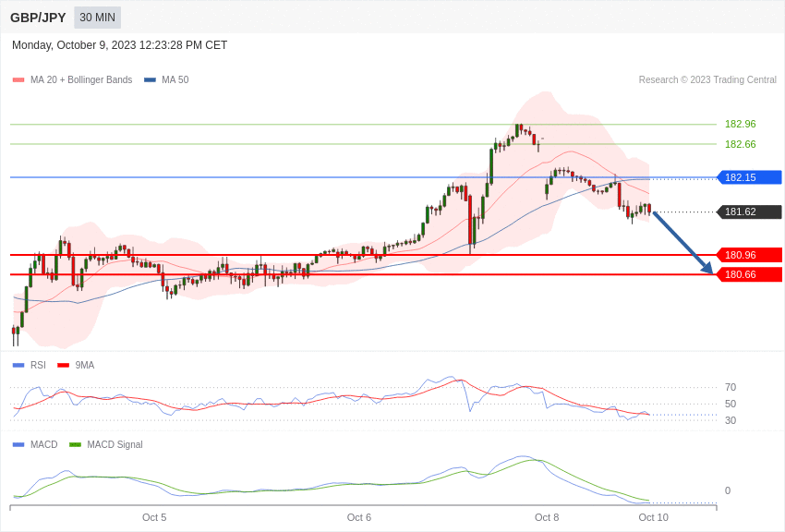
Task: Click the RSI 70 axis value
Action: point(731,387)
